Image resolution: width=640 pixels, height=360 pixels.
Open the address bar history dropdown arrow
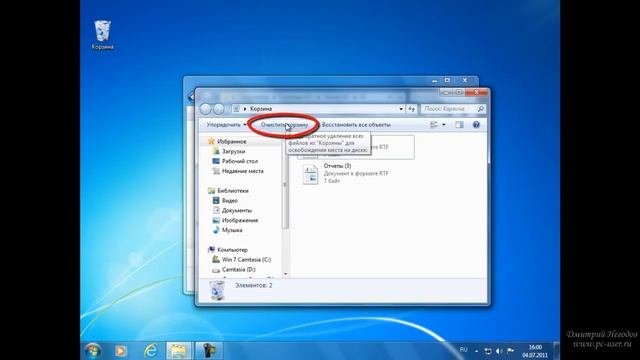pos(401,109)
